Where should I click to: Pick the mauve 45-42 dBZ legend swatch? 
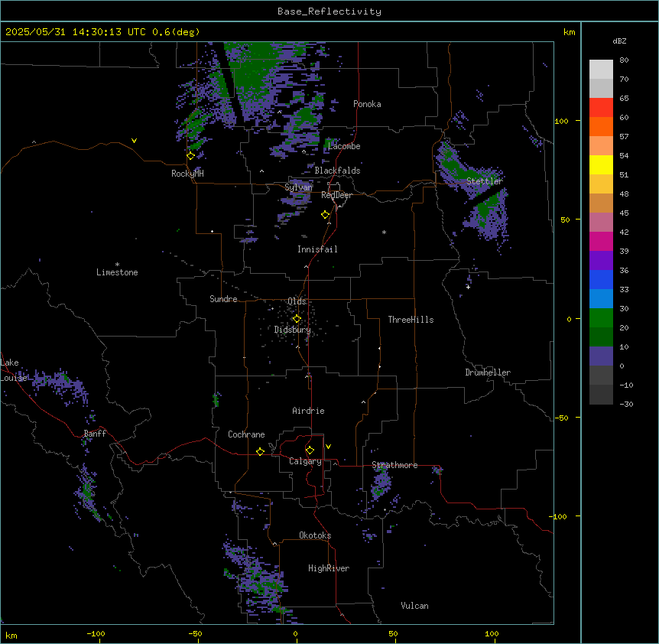point(601,223)
